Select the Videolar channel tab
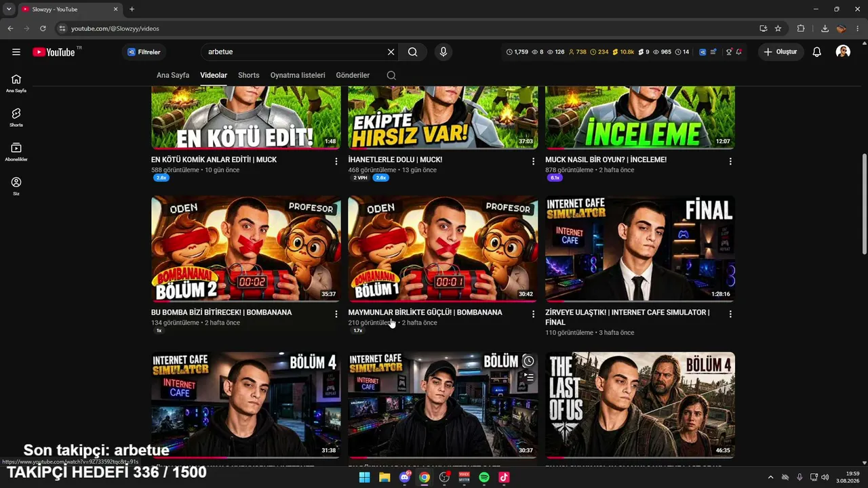868x488 pixels. 214,75
